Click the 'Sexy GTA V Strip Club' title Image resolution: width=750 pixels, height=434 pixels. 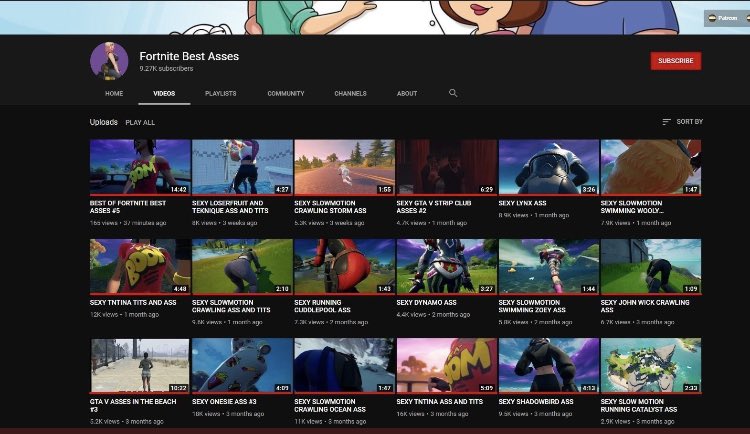pos(434,207)
